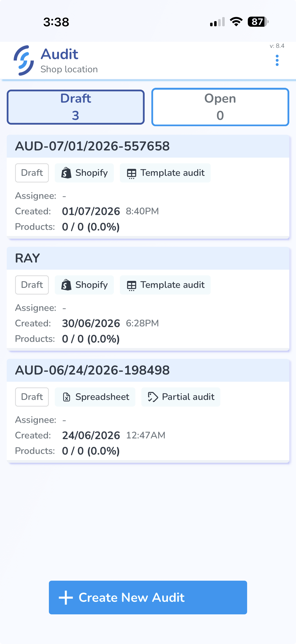Open audit AUD-06/24/2026-198498
The height and width of the screenshot is (644, 296).
tap(148, 411)
